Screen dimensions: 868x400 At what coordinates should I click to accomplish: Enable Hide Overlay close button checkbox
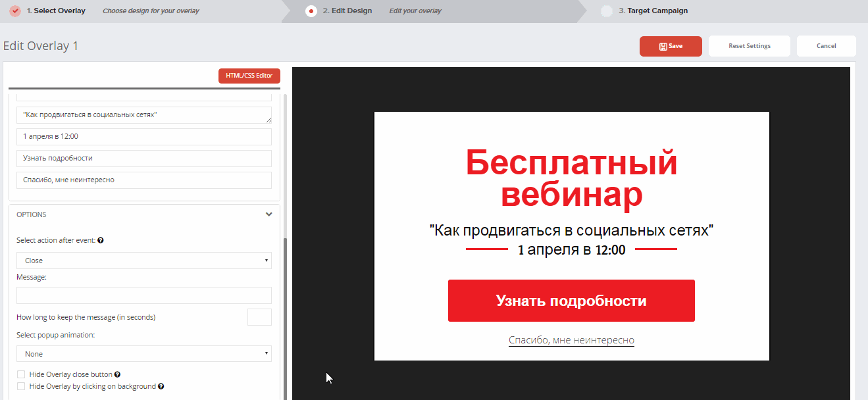(x=21, y=374)
